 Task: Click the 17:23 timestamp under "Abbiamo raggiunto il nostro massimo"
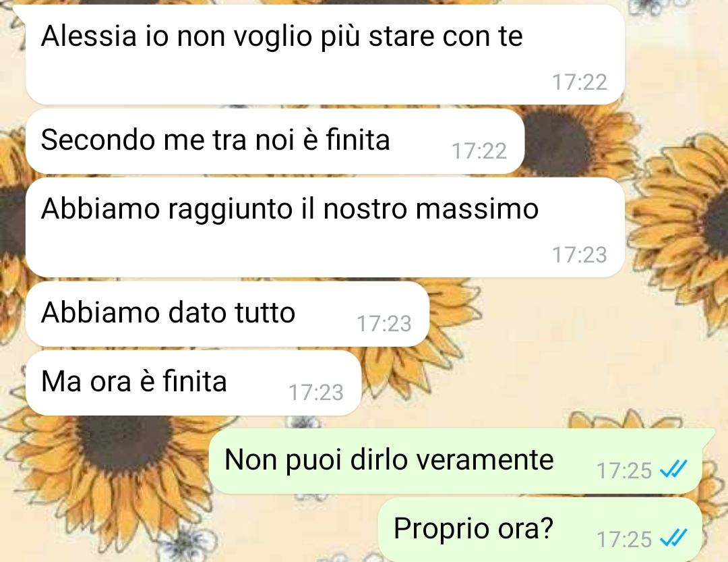pos(580,255)
